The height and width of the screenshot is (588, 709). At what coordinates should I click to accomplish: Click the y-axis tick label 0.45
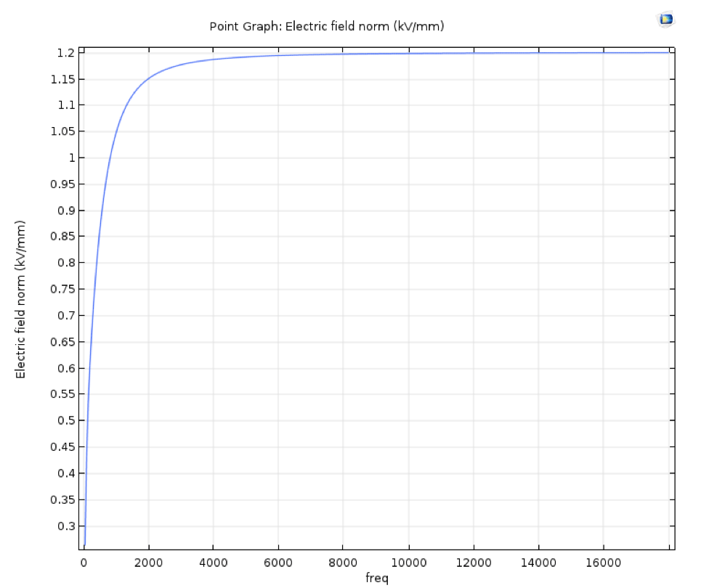coord(62,447)
